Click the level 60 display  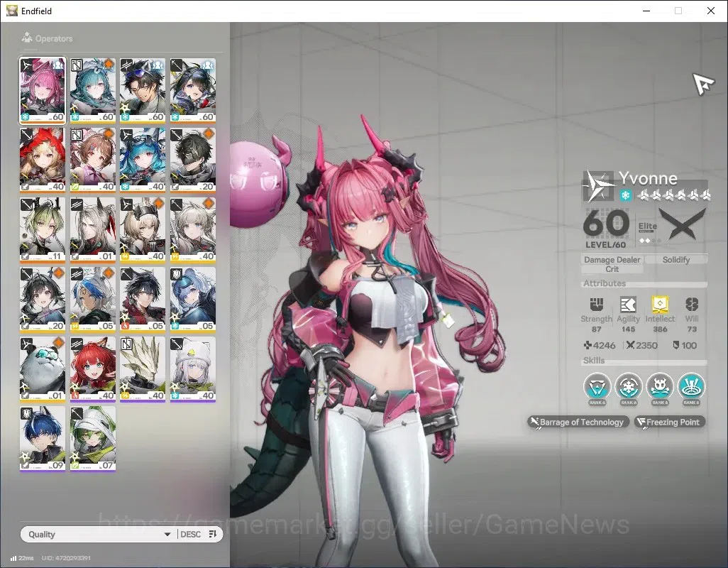point(606,228)
